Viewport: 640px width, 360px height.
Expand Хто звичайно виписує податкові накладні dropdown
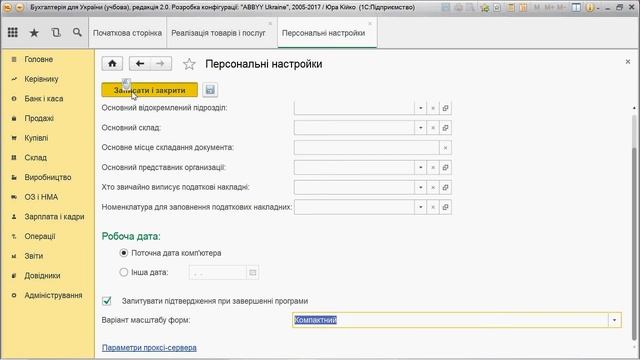point(421,187)
